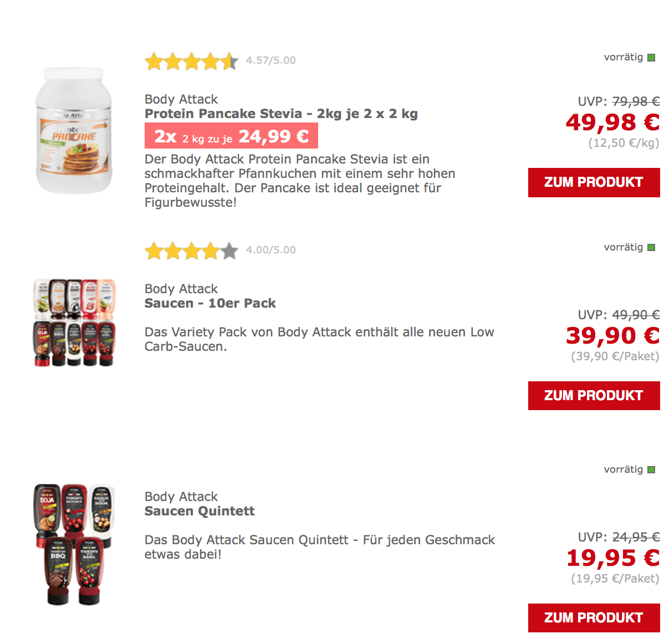Click the 4.57 star rating icons

(191, 62)
